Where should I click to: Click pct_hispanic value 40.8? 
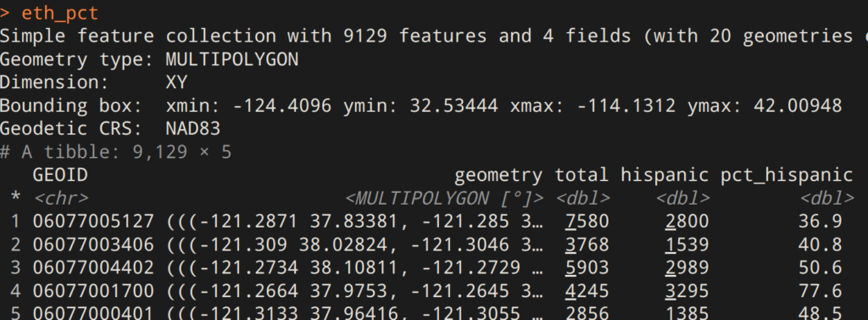tap(820, 244)
